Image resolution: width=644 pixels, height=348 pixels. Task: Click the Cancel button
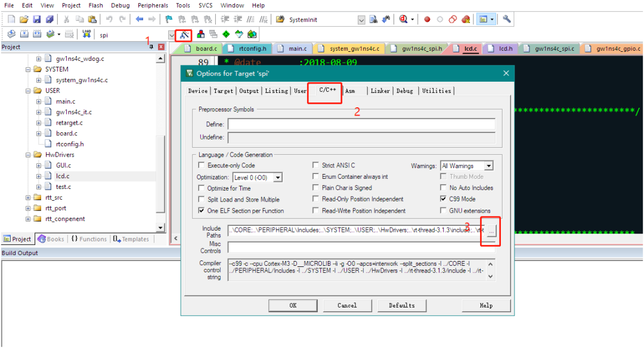pyautogui.click(x=347, y=305)
